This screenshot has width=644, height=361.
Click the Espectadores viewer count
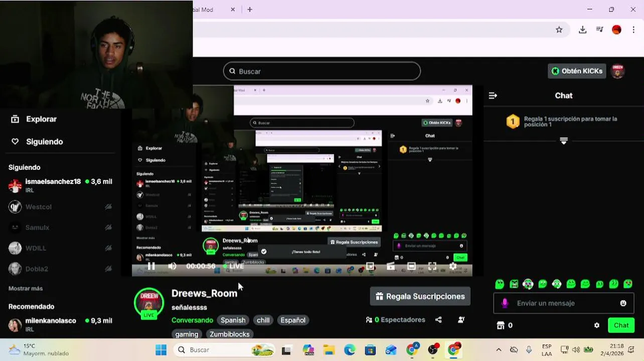point(396,320)
